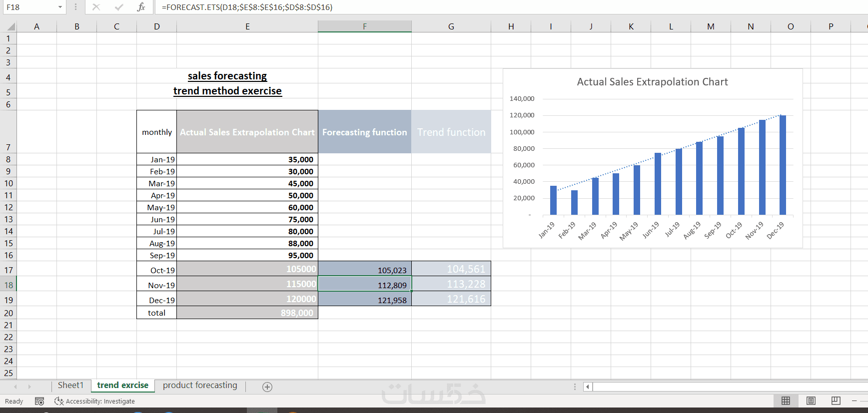Select cell with value 35,000
The width and height of the screenshot is (868, 413).
(x=247, y=159)
